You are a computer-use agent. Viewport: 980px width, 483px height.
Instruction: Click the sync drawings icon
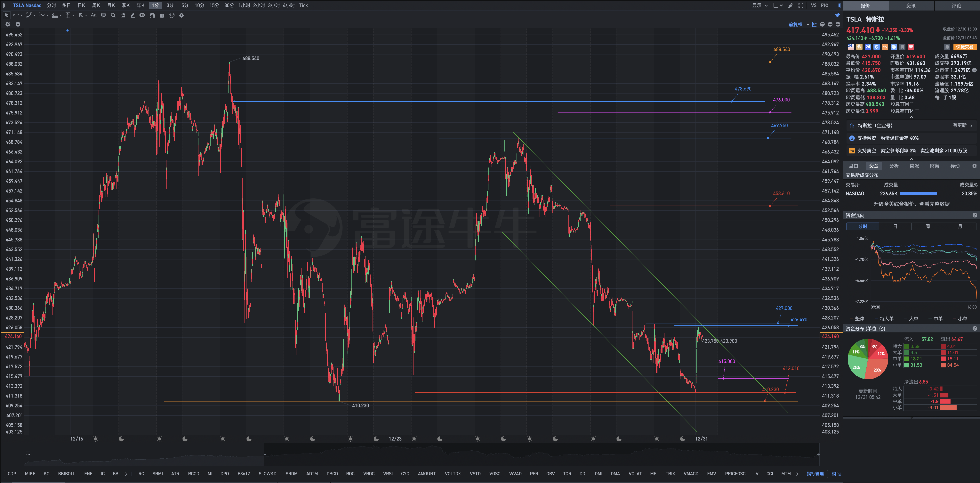[172, 15]
